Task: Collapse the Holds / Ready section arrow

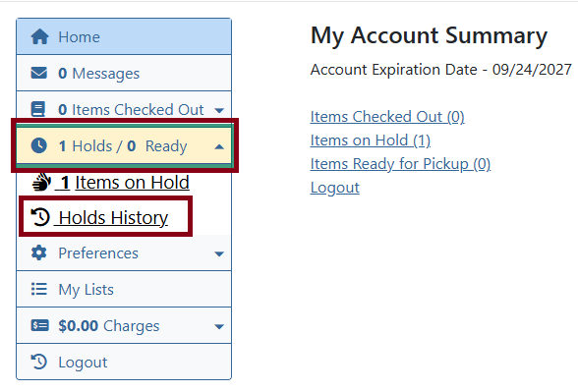Action: [219, 146]
